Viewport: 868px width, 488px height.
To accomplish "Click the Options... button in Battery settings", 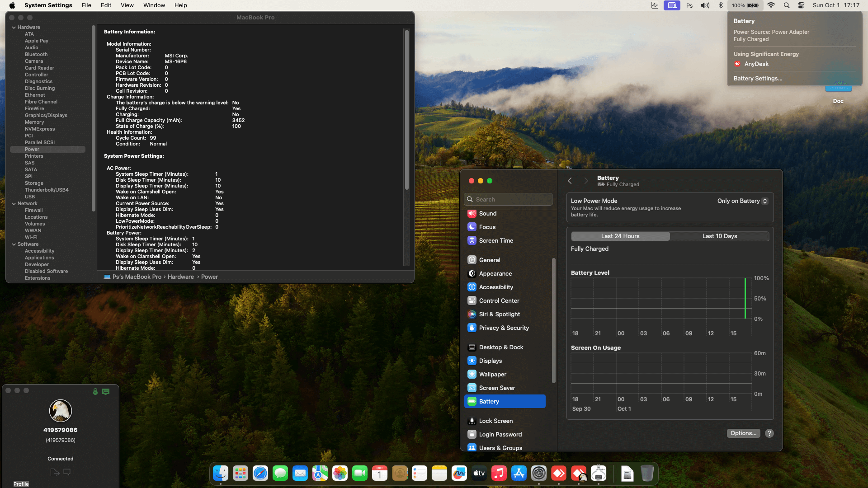I will coord(743,433).
